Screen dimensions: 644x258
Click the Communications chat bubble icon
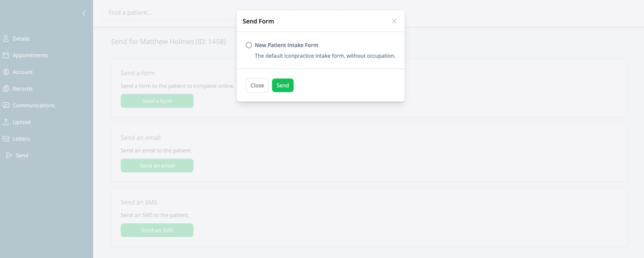click(6, 105)
